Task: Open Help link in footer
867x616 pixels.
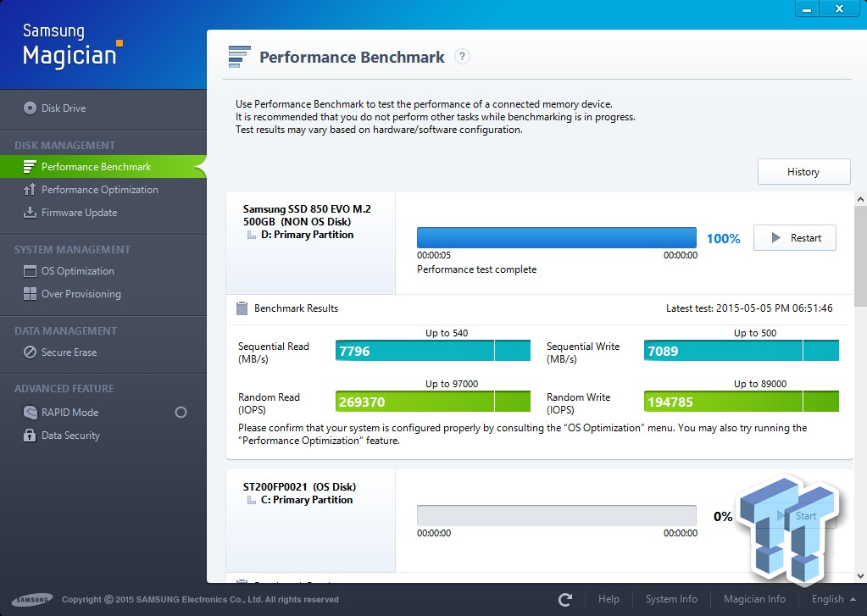Action: pos(609,599)
